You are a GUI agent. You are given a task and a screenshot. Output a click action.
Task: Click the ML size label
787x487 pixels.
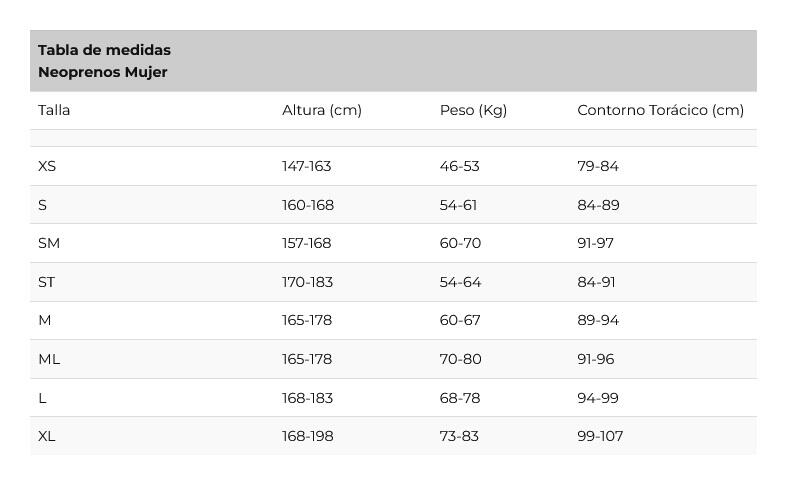click(49, 359)
